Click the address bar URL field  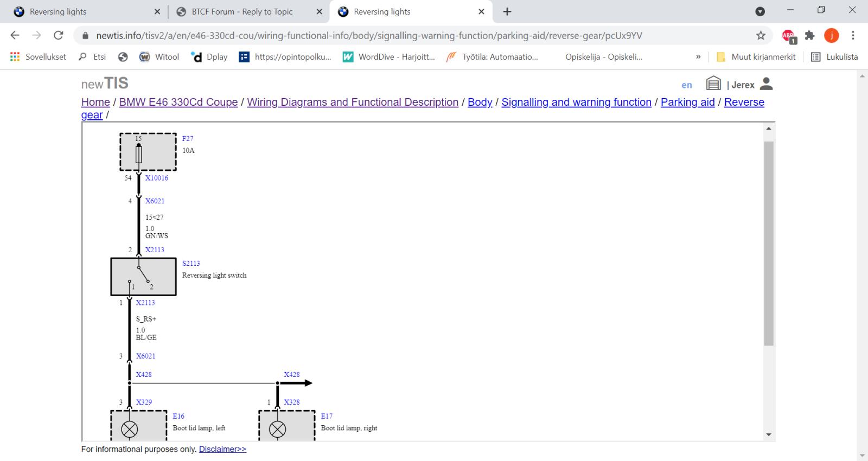coord(369,36)
